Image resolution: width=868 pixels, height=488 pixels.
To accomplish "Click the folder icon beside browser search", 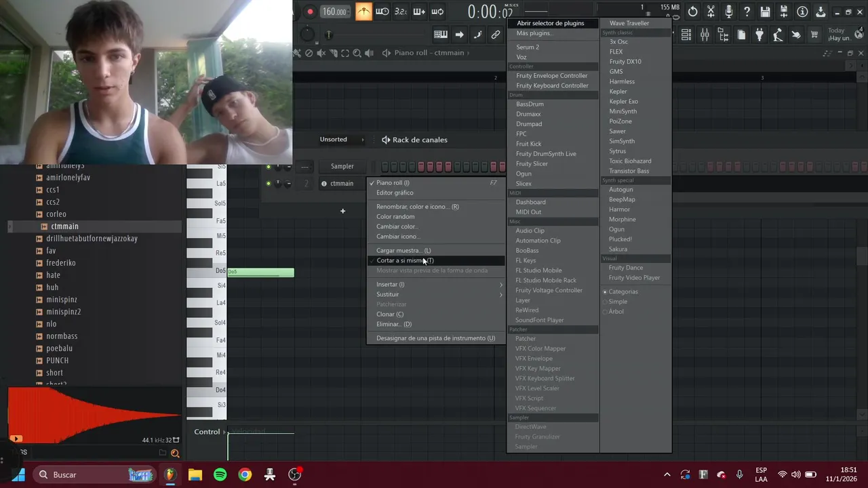I will tap(163, 453).
